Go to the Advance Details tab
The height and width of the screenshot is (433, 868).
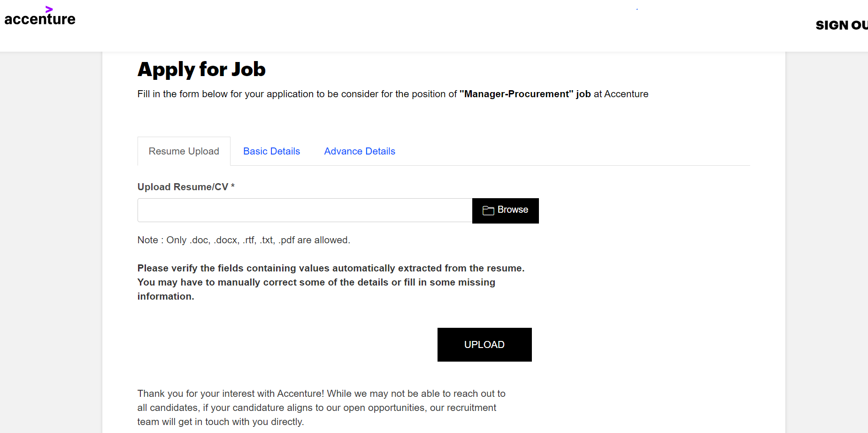[360, 151]
